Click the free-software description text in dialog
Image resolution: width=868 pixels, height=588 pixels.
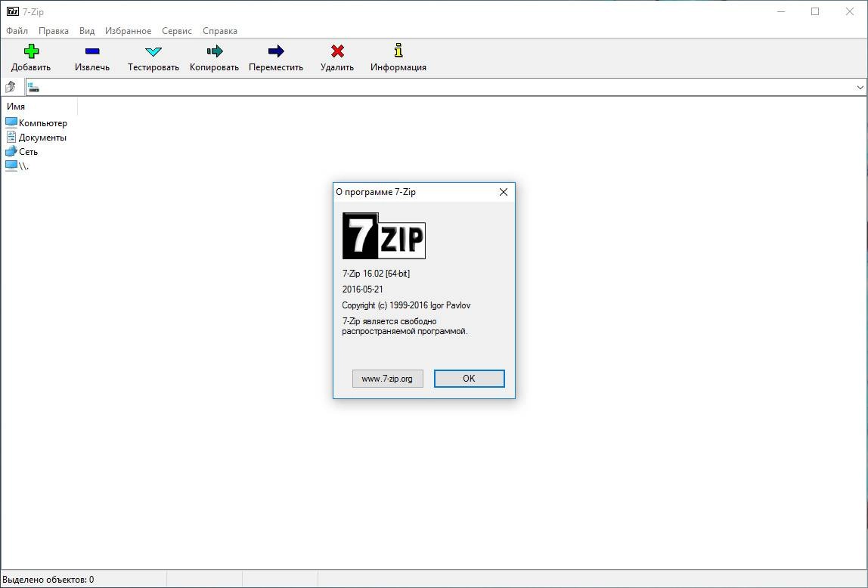pyautogui.click(x=405, y=326)
